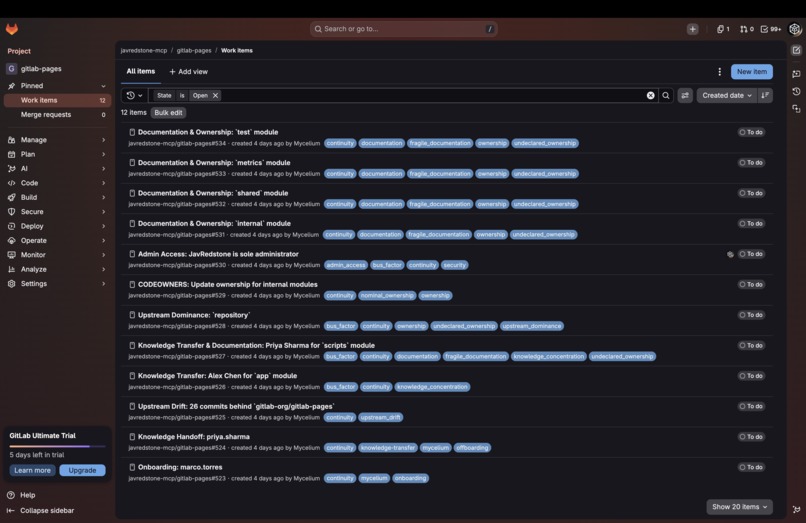Click the Bulk edit button
The width and height of the screenshot is (806, 523).
(168, 113)
